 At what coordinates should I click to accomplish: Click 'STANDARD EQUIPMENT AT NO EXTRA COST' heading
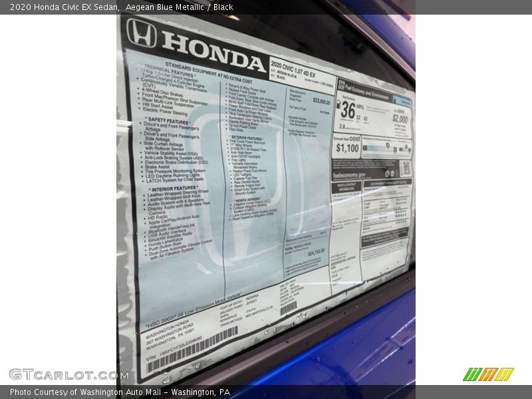click(208, 72)
